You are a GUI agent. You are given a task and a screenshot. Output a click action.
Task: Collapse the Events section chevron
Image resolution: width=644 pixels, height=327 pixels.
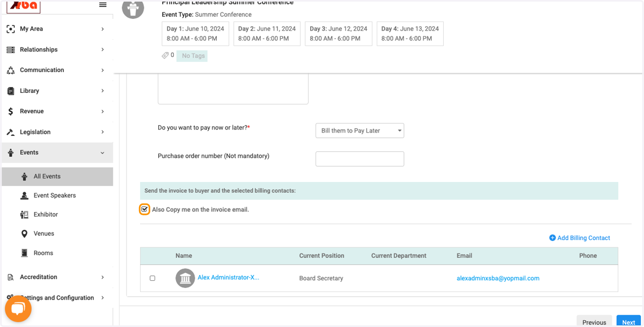tap(103, 153)
